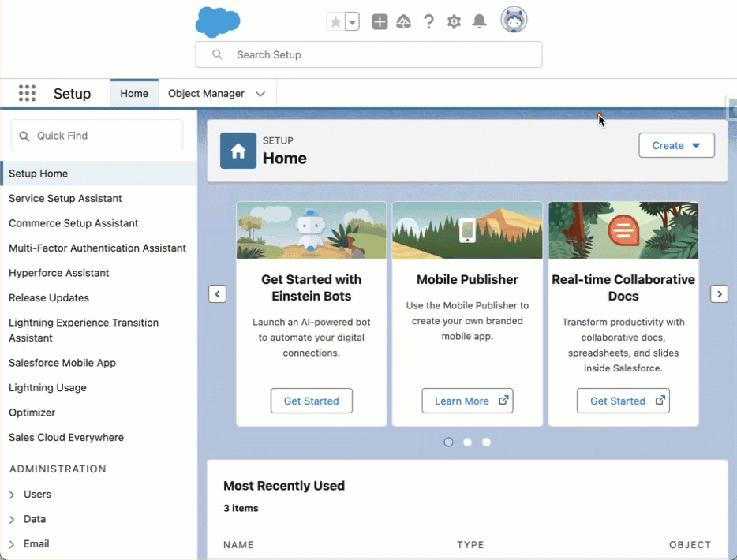Click the Quick Find input box
The height and width of the screenshot is (560, 737).
click(x=97, y=136)
